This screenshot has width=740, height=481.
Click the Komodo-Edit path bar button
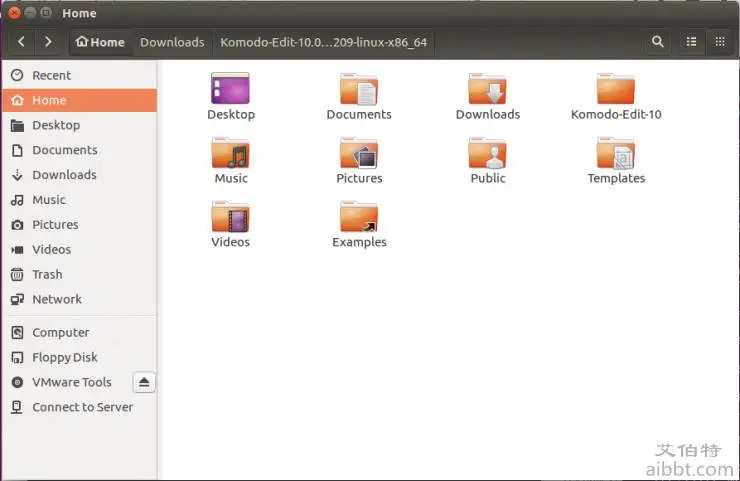(324, 42)
